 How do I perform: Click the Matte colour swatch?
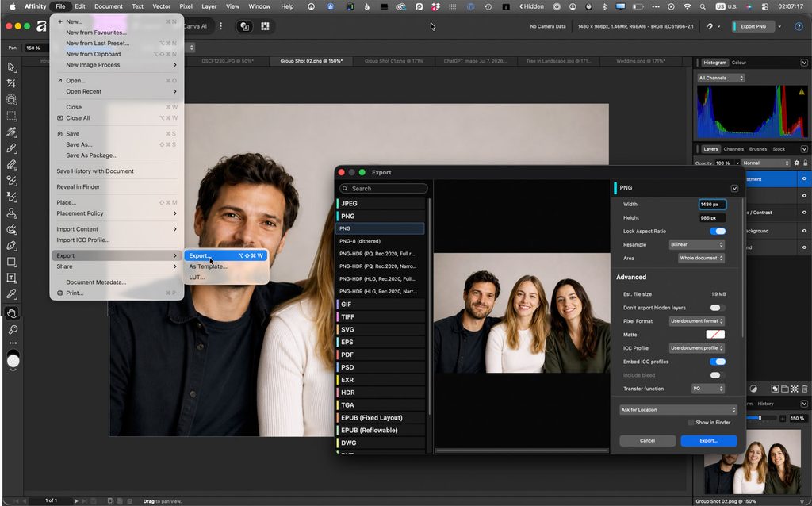click(715, 335)
